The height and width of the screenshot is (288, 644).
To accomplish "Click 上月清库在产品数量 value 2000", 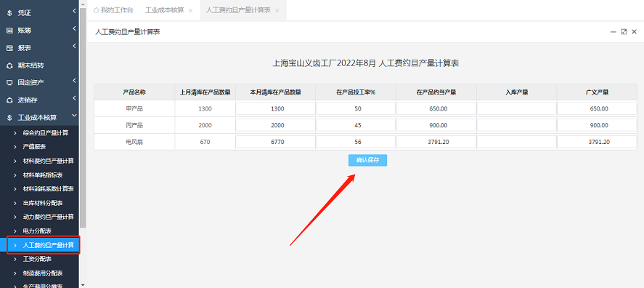I will pos(205,126).
